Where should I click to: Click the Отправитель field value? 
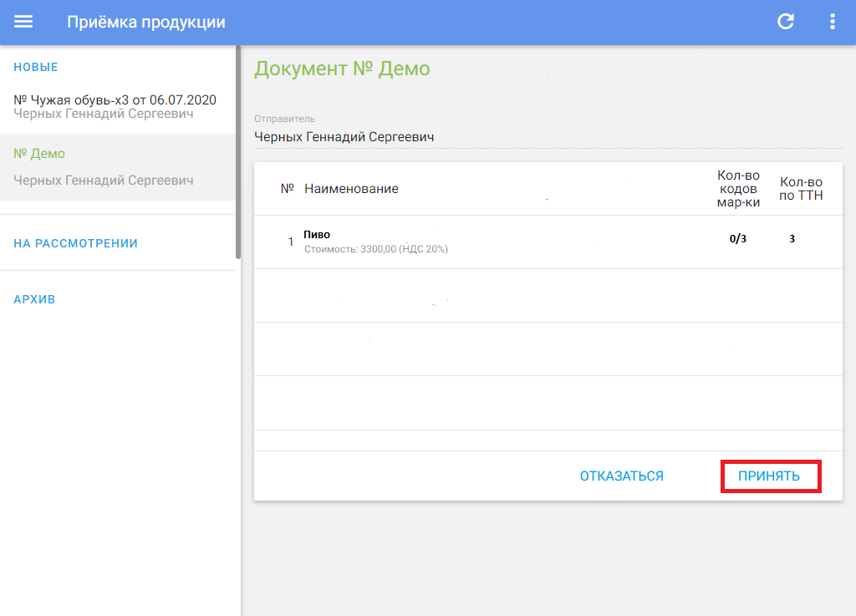pos(344,136)
